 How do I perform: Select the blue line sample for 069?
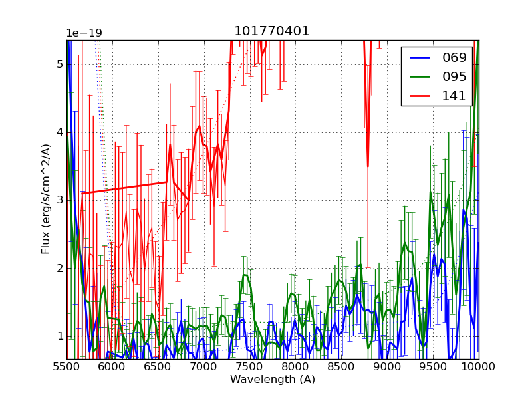pos(420,58)
